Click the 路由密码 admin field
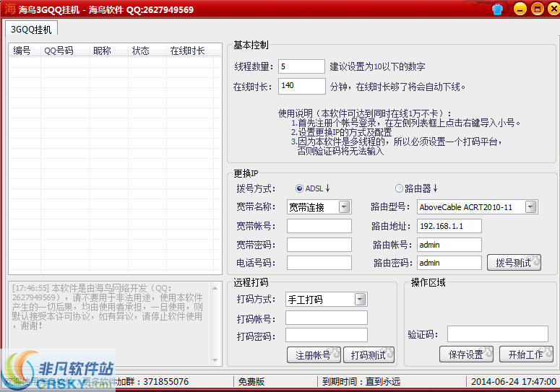 pyautogui.click(x=449, y=263)
